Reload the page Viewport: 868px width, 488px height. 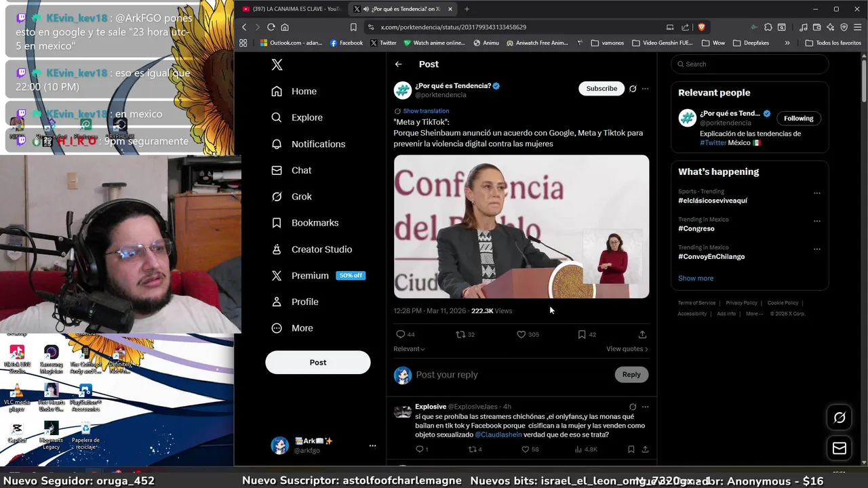pyautogui.click(x=271, y=27)
